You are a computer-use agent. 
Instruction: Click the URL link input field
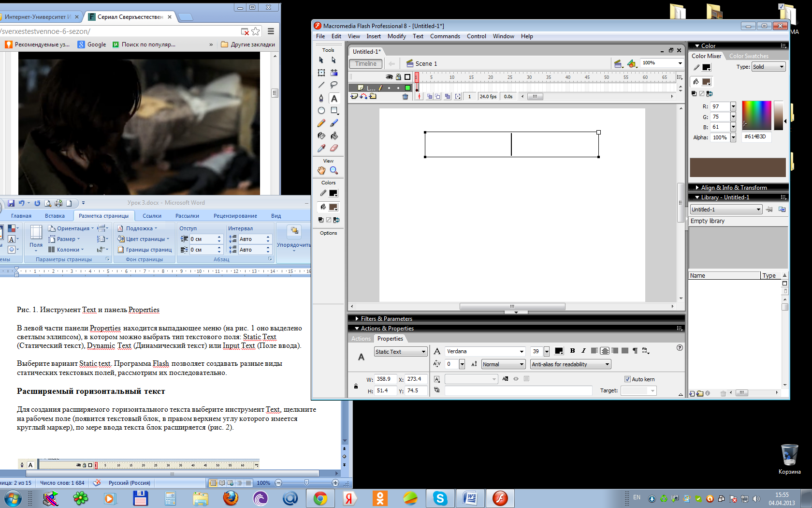(x=518, y=390)
